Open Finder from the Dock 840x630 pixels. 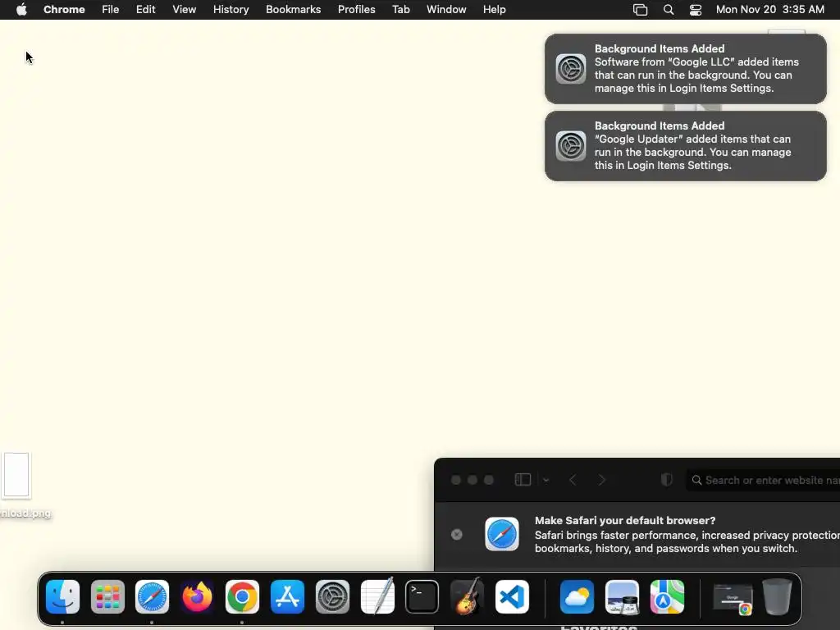tap(62, 597)
